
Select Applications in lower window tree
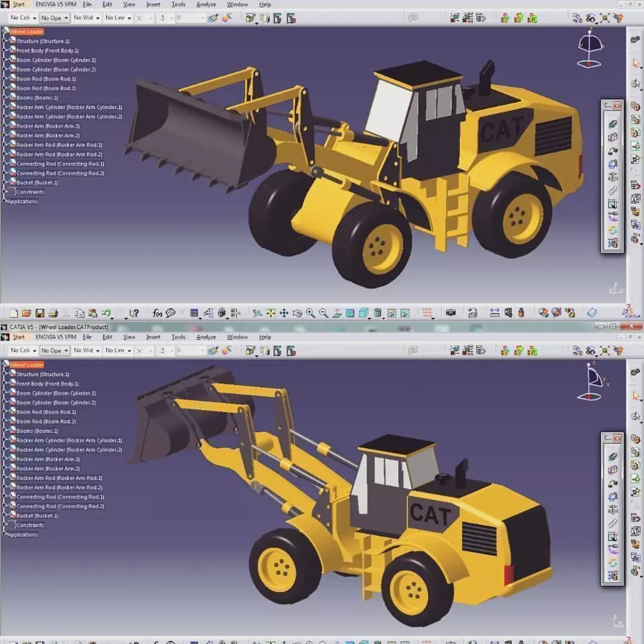pyautogui.click(x=22, y=535)
